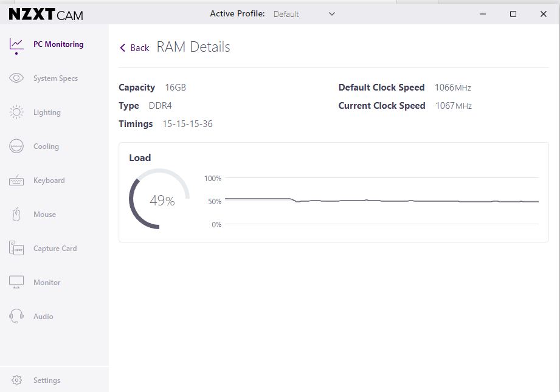Click the RAM Details heading

click(x=193, y=47)
